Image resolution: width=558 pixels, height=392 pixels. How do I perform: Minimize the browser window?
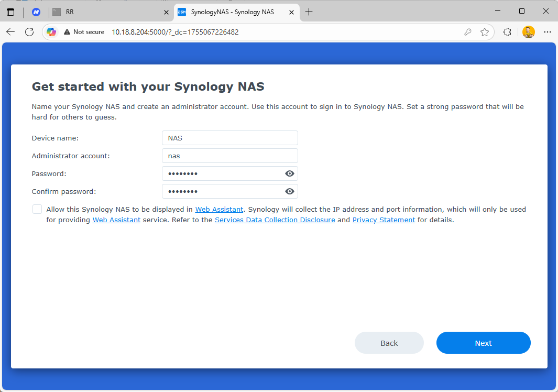498,12
